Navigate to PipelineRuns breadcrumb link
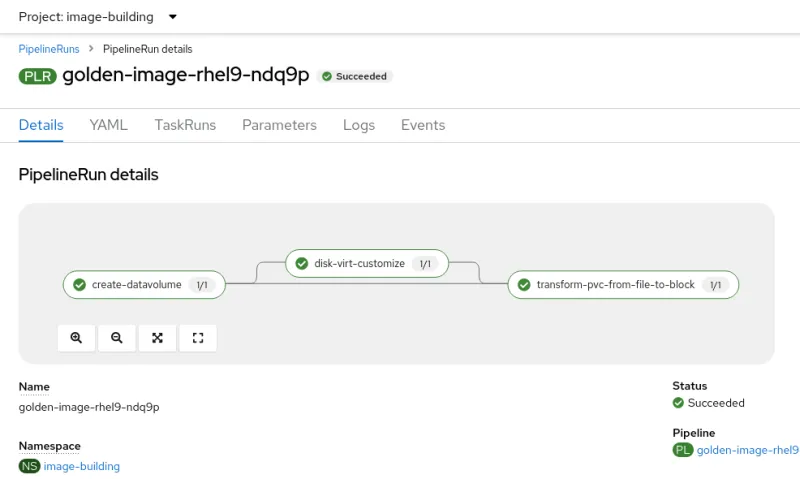The width and height of the screenshot is (800, 479). 49,49
